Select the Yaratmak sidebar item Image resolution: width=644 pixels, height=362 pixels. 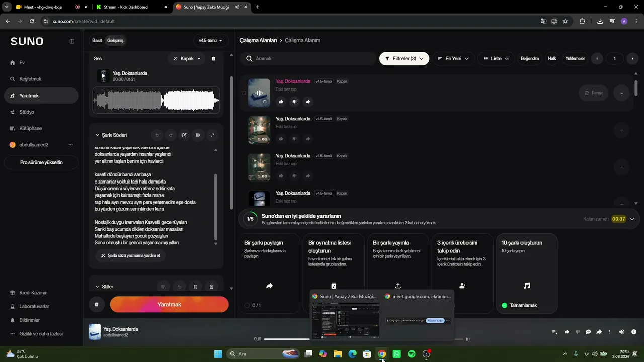click(x=40, y=96)
